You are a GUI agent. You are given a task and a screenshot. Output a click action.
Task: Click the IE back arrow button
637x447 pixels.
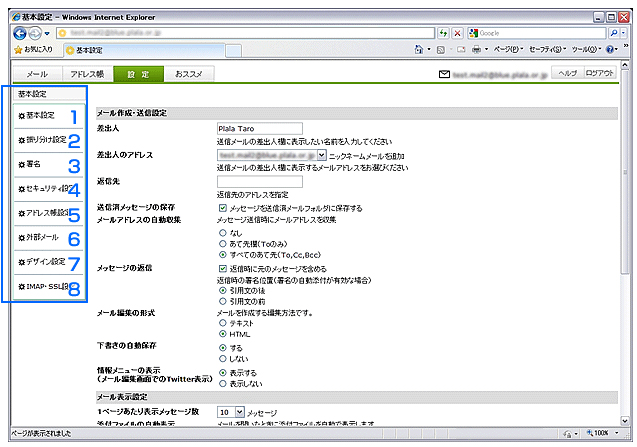[x=19, y=33]
